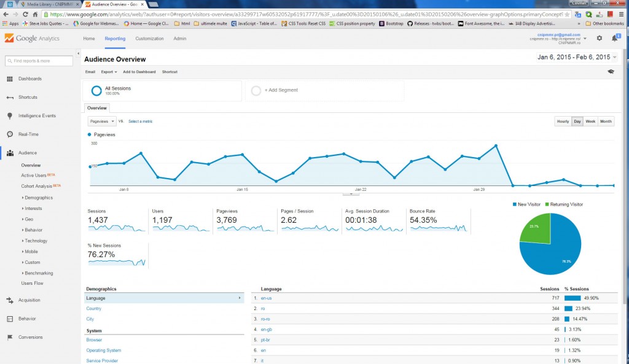Click the notifications bell icon
This screenshot has height=364, width=629.
(614, 38)
